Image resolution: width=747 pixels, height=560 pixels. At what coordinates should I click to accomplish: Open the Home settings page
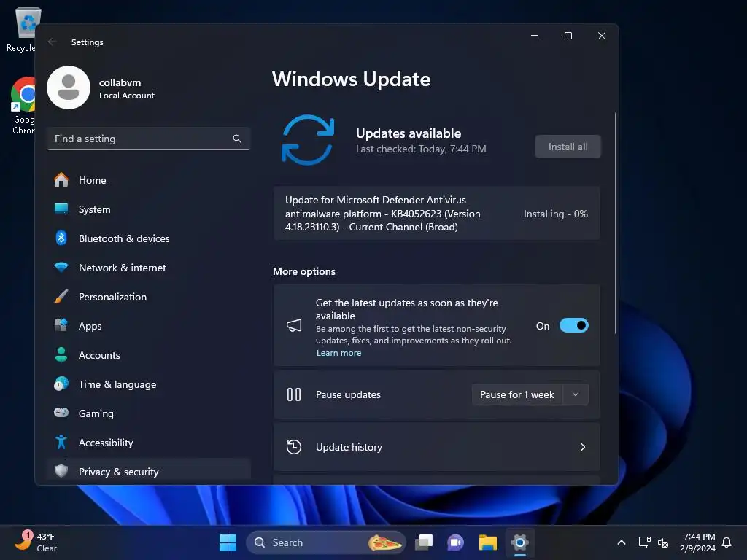click(149, 180)
